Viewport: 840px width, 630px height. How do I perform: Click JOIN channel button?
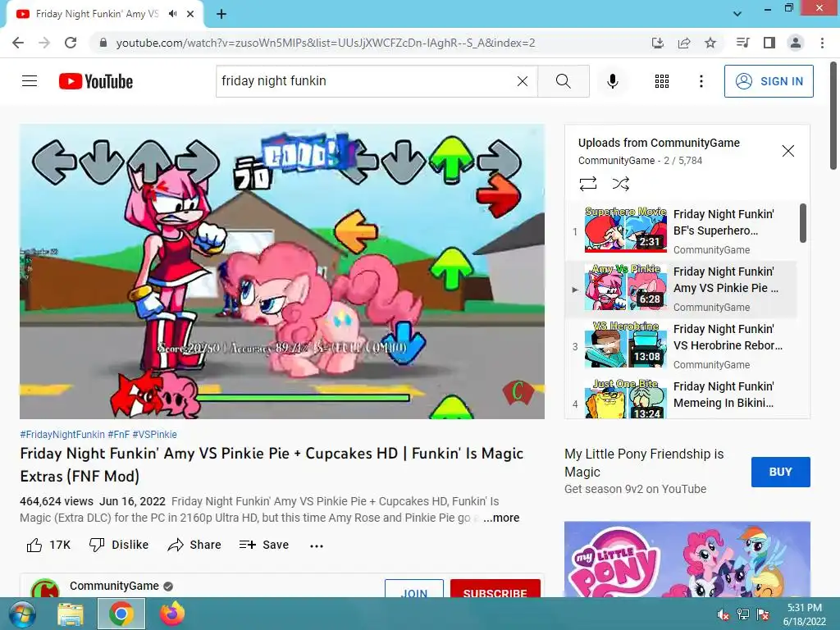pos(414,588)
